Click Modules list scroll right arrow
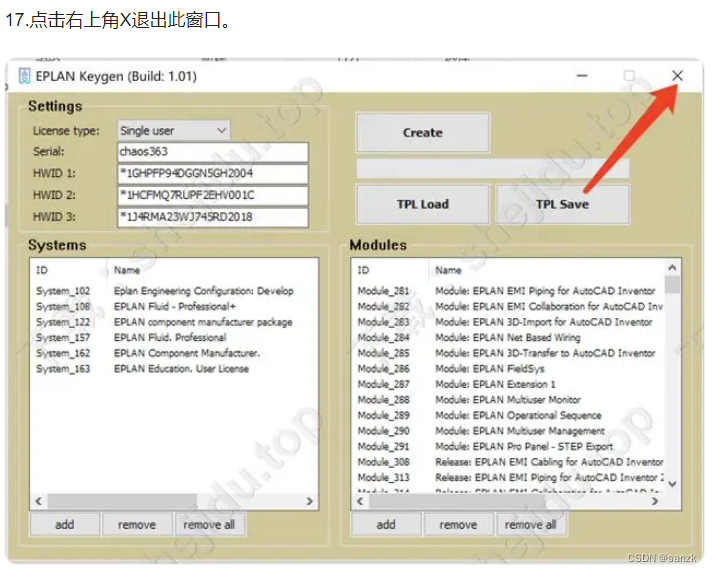 pyautogui.click(x=655, y=501)
